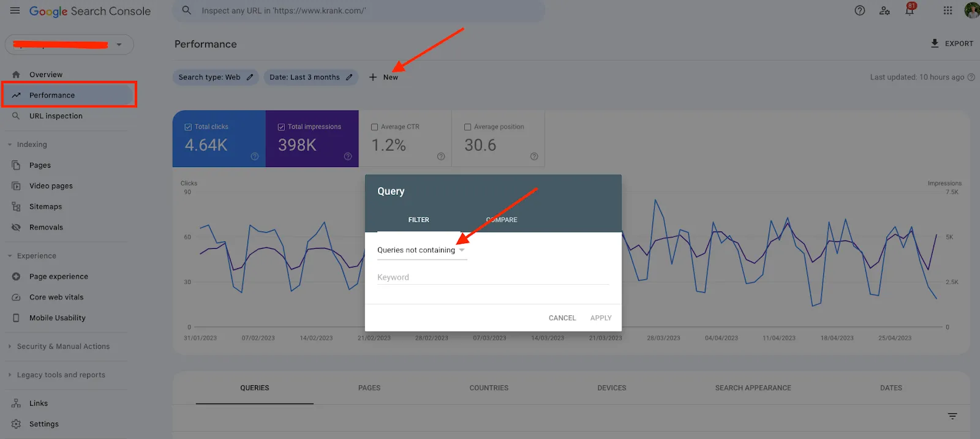Click help icon on Total impressions card

coord(348,157)
